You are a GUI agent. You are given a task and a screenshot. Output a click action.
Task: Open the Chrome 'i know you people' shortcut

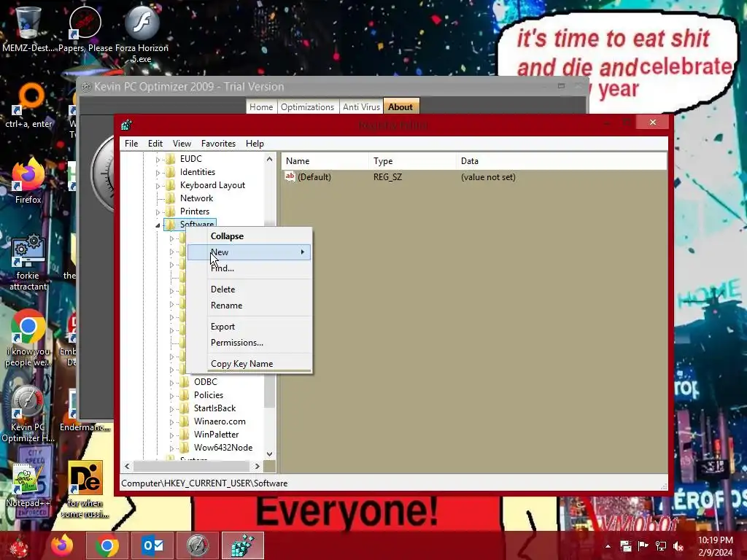tap(28, 338)
